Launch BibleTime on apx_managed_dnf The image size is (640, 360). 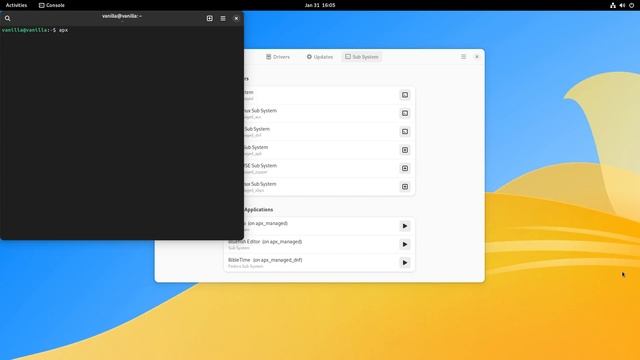pyautogui.click(x=404, y=263)
